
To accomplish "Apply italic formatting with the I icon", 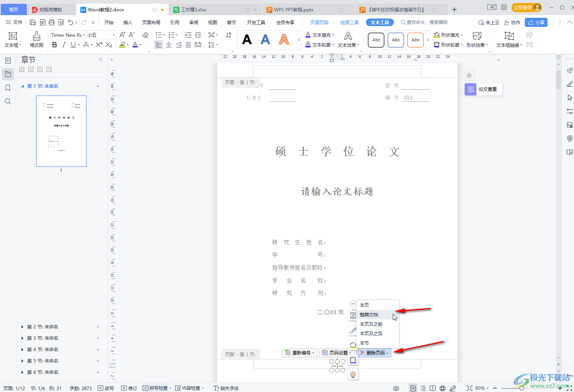I will [64, 45].
